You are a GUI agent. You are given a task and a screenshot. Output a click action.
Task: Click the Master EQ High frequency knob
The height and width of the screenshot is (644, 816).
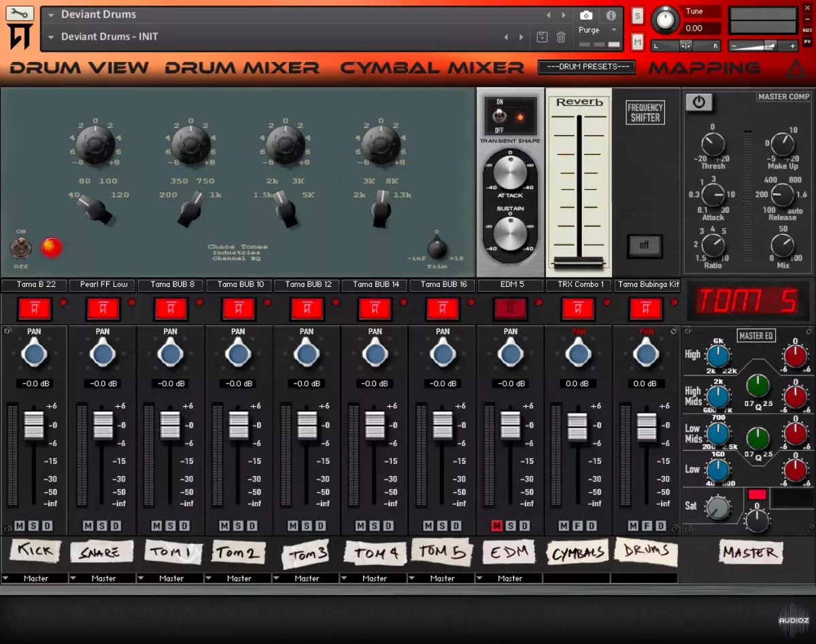(718, 356)
